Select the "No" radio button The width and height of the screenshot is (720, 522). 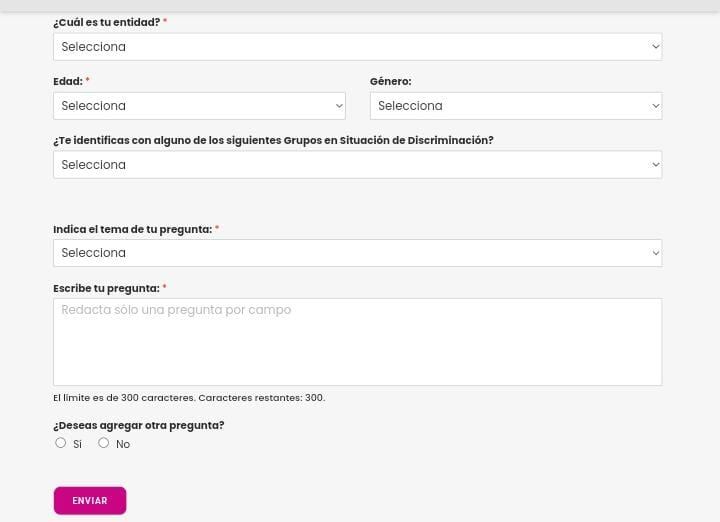[x=104, y=443]
